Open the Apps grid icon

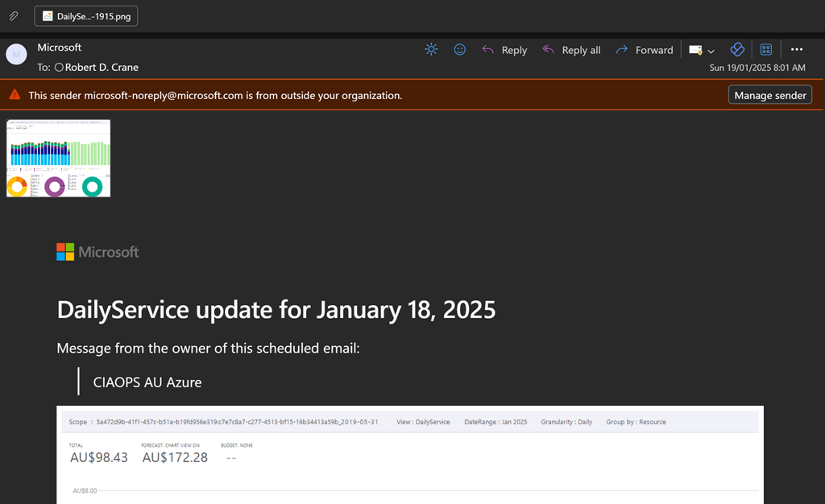766,50
